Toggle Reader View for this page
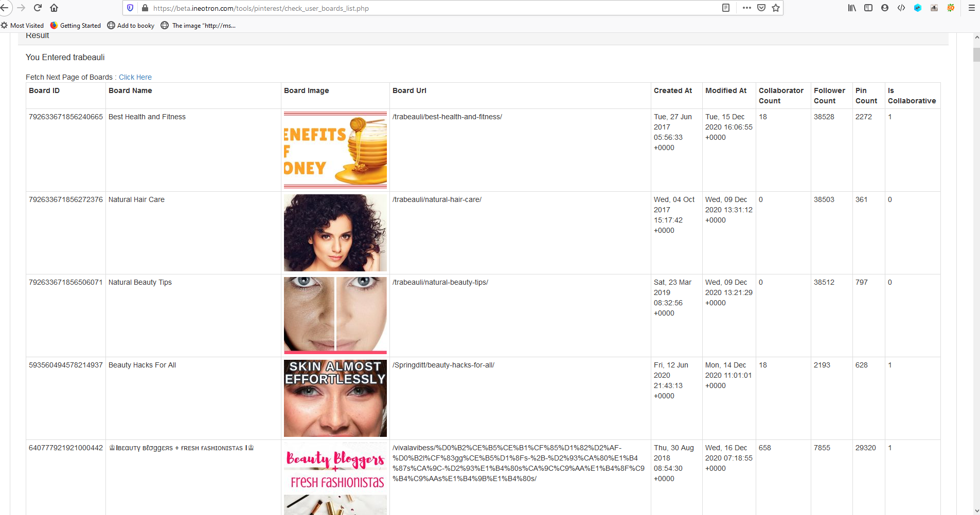The height and width of the screenshot is (515, 980). pyautogui.click(x=726, y=8)
